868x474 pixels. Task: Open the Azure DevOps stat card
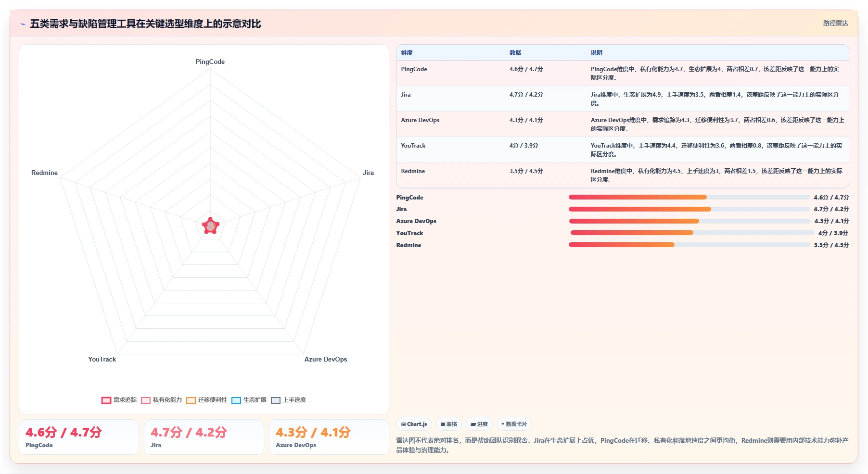tap(329, 437)
